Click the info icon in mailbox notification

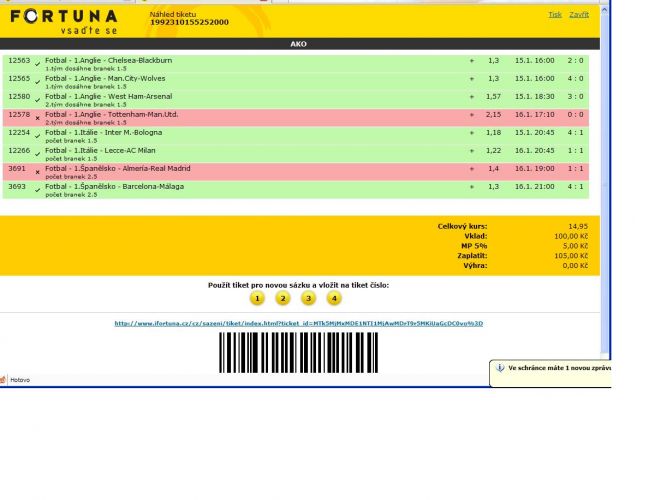coord(500,368)
